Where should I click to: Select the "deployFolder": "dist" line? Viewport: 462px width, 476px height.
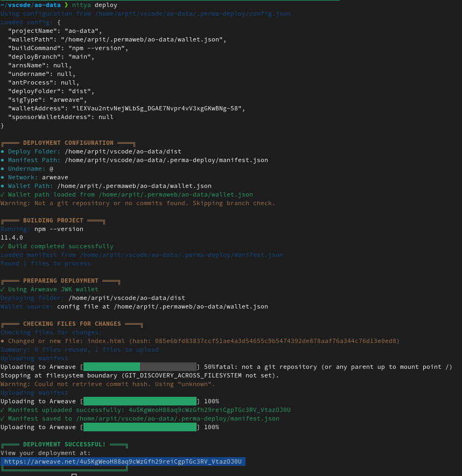click(x=51, y=91)
